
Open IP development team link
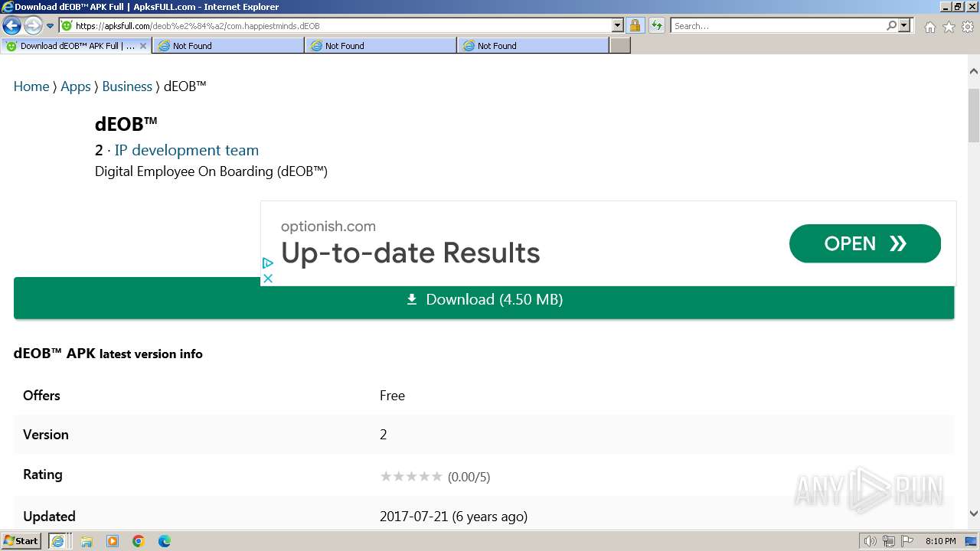click(x=187, y=150)
